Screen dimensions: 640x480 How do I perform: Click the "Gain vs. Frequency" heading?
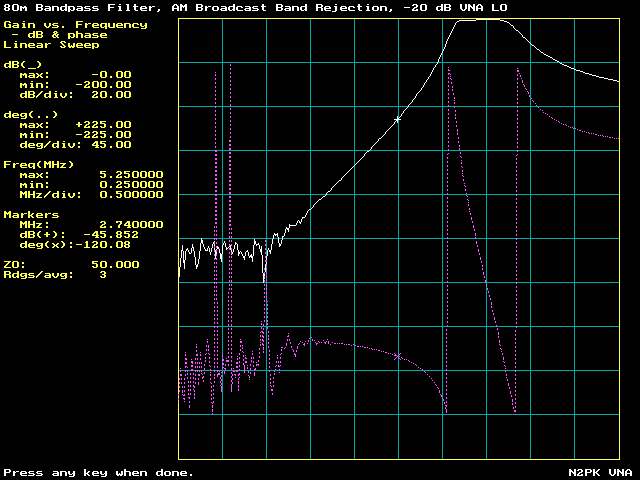pyautogui.click(x=75, y=25)
